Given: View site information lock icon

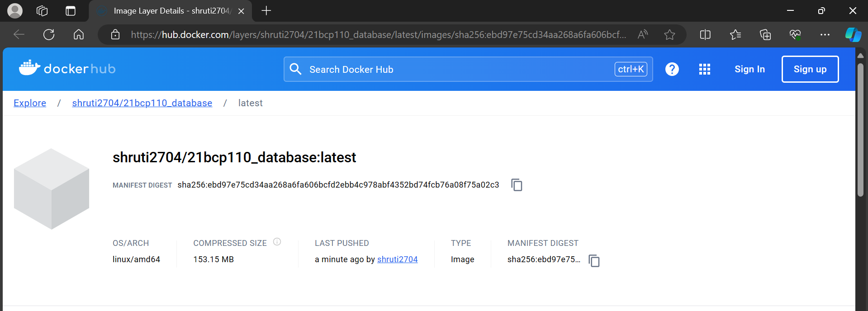Looking at the screenshot, I should pyautogui.click(x=115, y=34).
